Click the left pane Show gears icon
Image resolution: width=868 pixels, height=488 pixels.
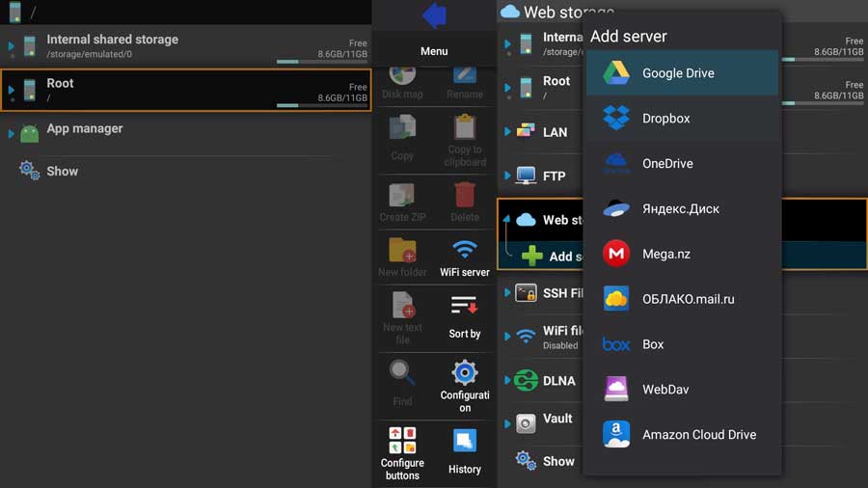[x=29, y=171]
